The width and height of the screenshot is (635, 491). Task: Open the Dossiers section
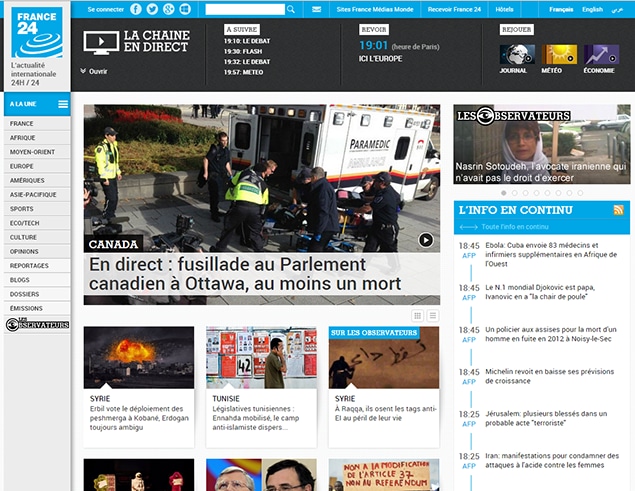37,294
